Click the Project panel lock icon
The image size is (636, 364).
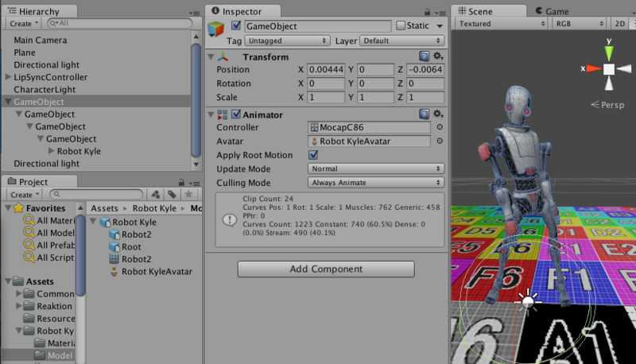click(x=181, y=183)
